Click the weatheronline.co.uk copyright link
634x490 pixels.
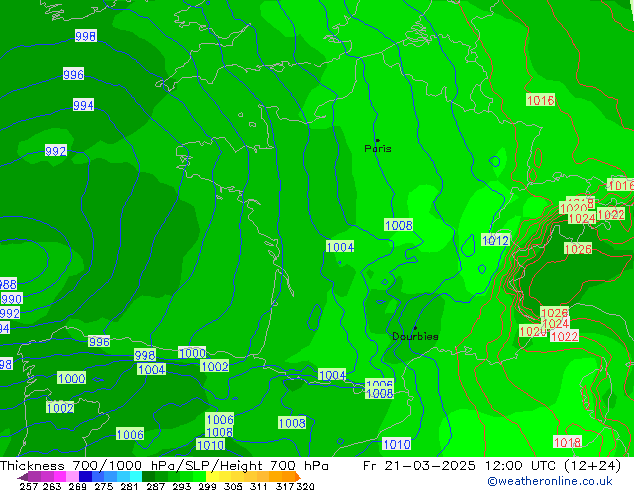pos(549,481)
